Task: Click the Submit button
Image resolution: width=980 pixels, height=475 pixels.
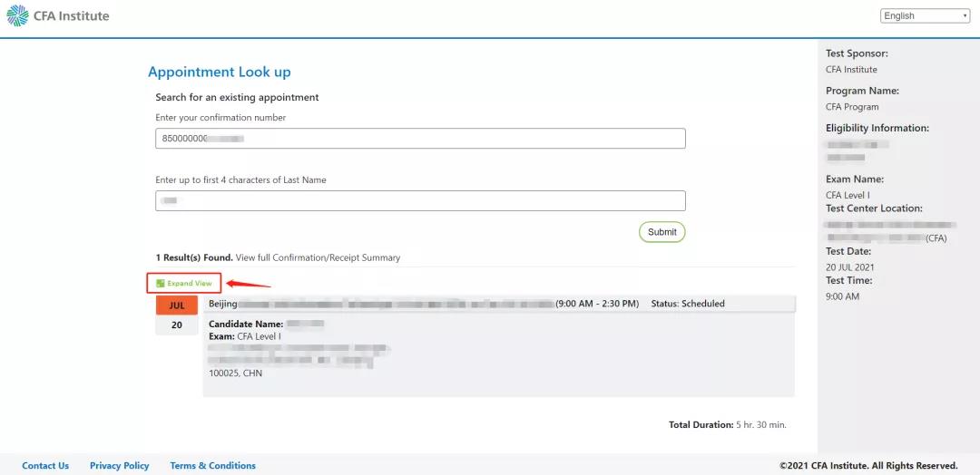Action: (661, 231)
